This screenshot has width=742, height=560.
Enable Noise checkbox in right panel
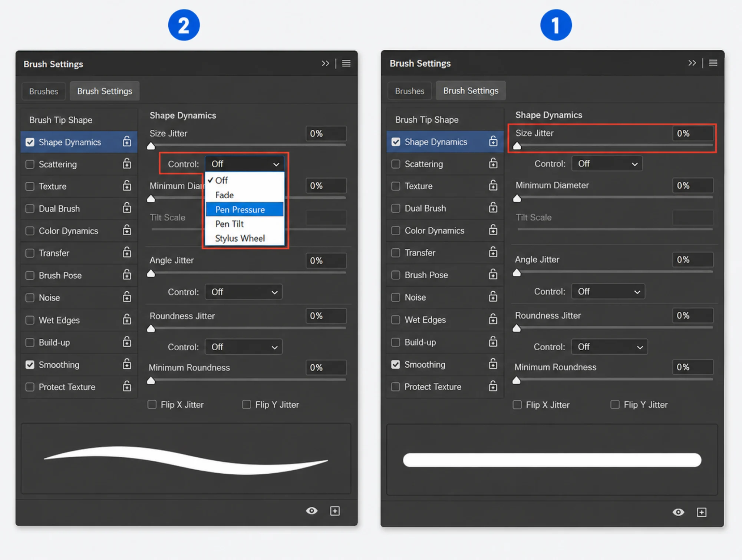(396, 297)
